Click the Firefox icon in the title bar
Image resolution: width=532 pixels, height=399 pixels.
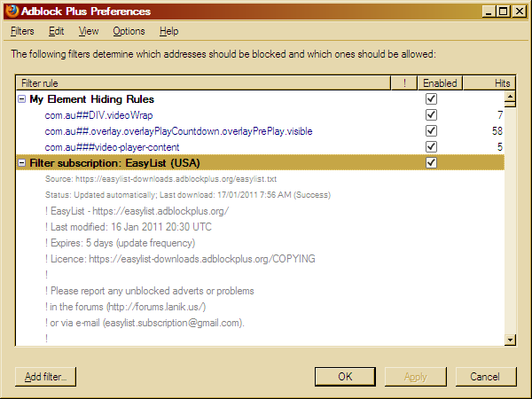pyautogui.click(x=12, y=12)
